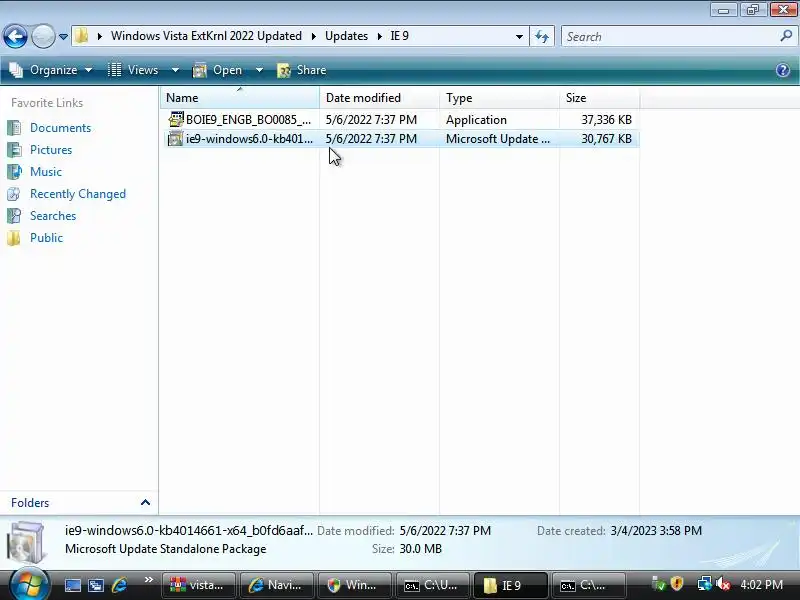
Task: Click the details pane package thumbnail
Action: pos(27,542)
